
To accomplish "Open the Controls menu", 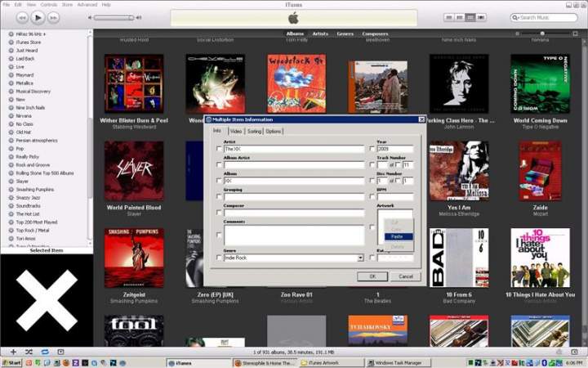I will click(x=49, y=5).
